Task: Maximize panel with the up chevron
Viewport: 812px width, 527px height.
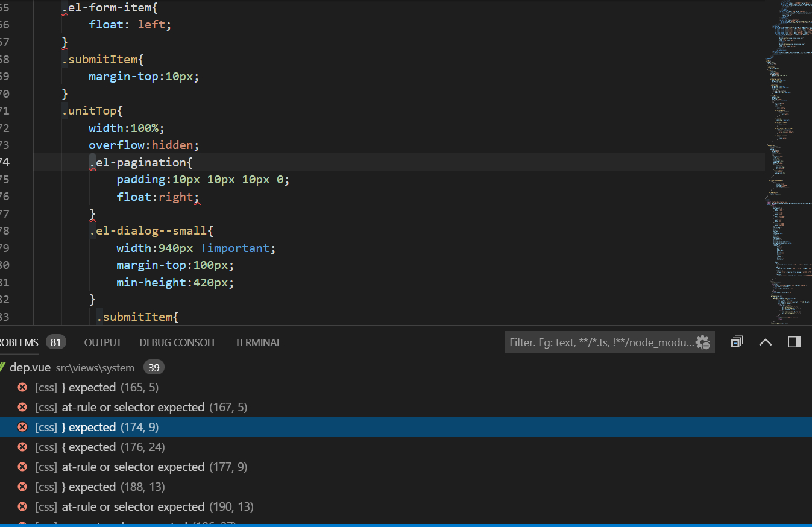Action: click(x=766, y=342)
